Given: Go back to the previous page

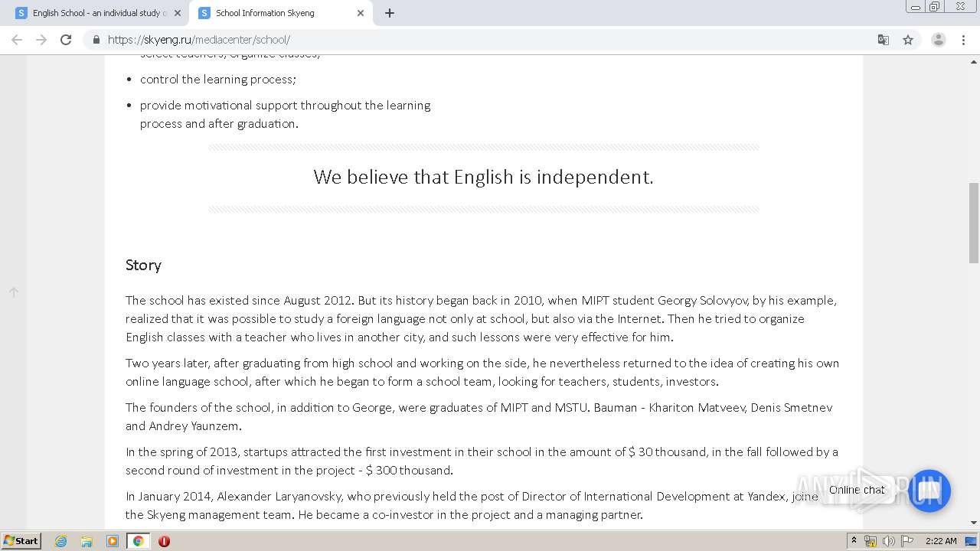Looking at the screenshot, I should [x=17, y=40].
